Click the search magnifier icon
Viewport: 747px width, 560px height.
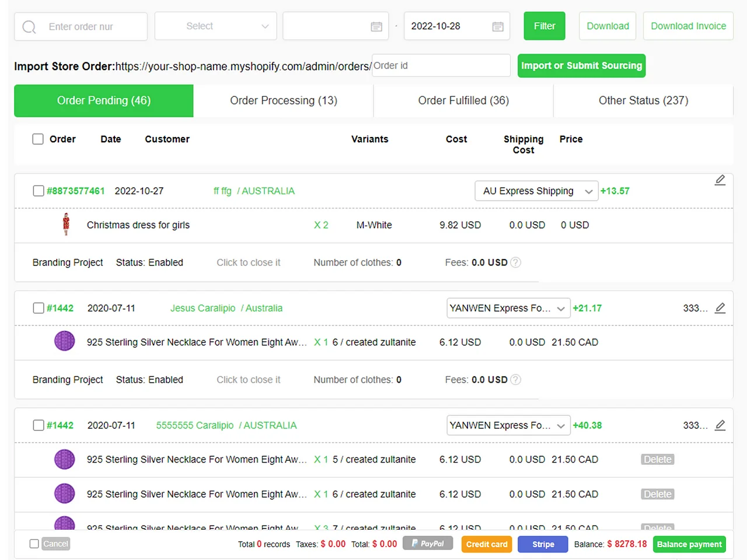click(29, 27)
